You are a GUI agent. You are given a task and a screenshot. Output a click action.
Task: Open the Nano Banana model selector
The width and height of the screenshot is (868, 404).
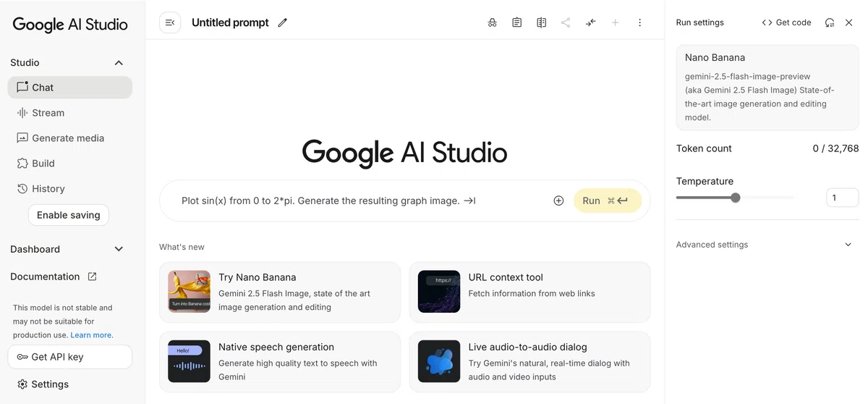pyautogui.click(x=767, y=88)
